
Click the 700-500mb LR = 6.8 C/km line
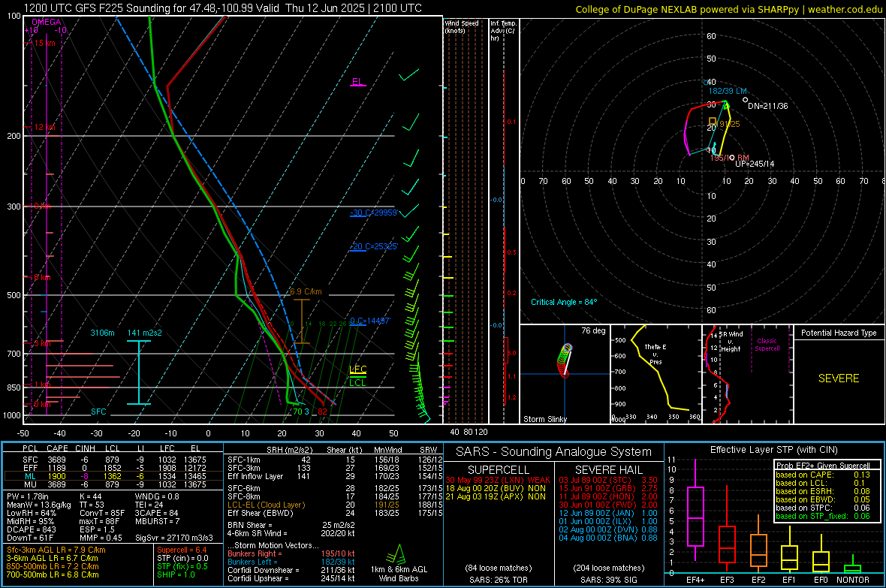53,574
